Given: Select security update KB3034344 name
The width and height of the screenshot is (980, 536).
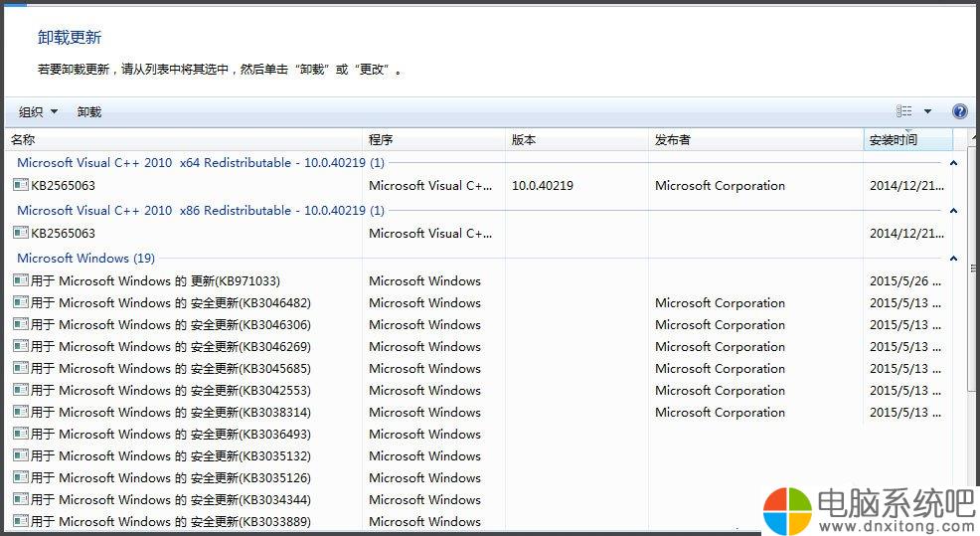Looking at the screenshot, I should pyautogui.click(x=171, y=500).
